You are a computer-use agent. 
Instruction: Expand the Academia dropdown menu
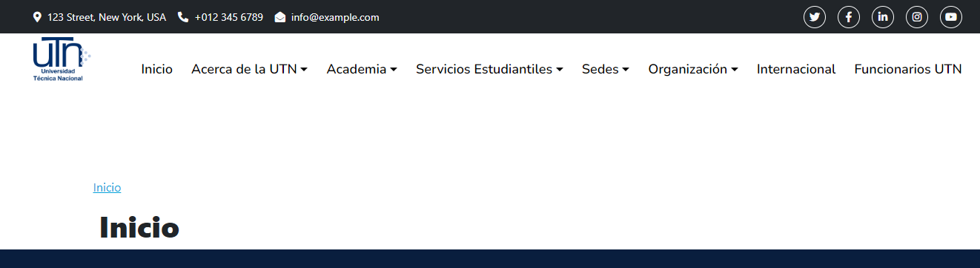click(362, 69)
